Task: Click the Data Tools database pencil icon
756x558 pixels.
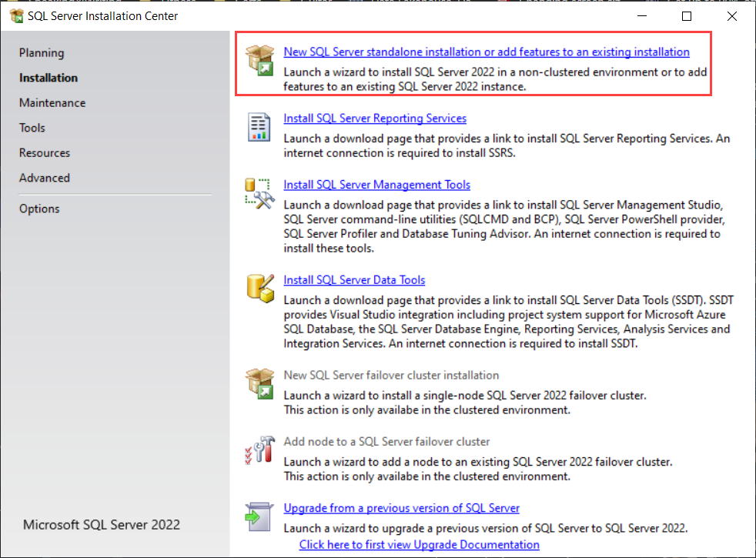Action: [x=260, y=288]
